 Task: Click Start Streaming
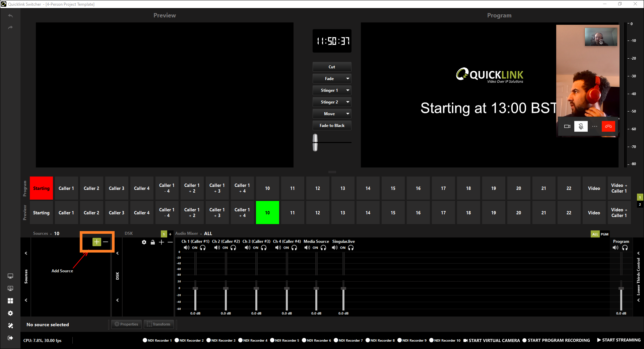pos(619,340)
